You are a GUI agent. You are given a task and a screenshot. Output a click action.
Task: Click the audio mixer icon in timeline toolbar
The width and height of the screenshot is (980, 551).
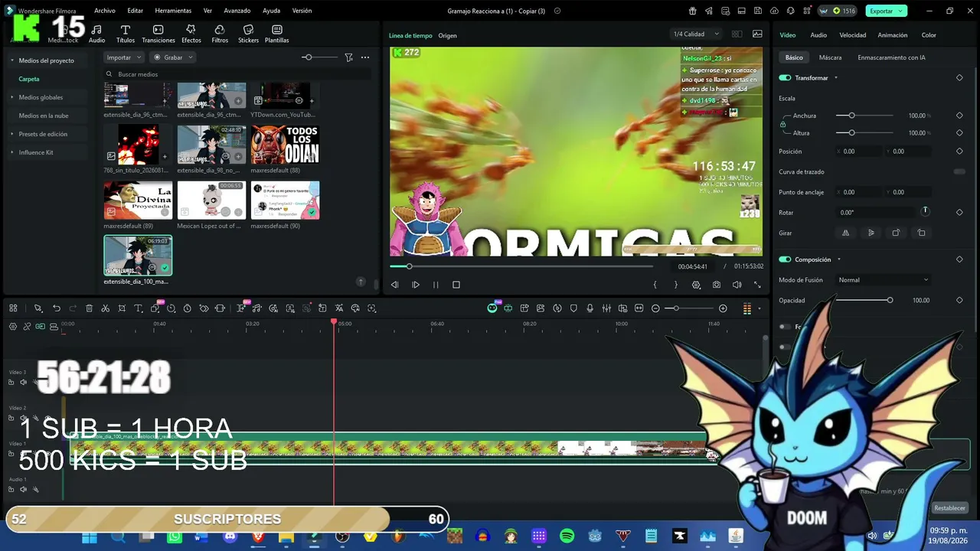click(x=606, y=308)
